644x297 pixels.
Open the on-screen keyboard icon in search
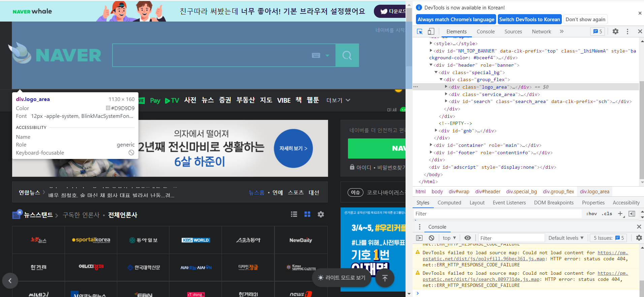pyautogui.click(x=316, y=55)
